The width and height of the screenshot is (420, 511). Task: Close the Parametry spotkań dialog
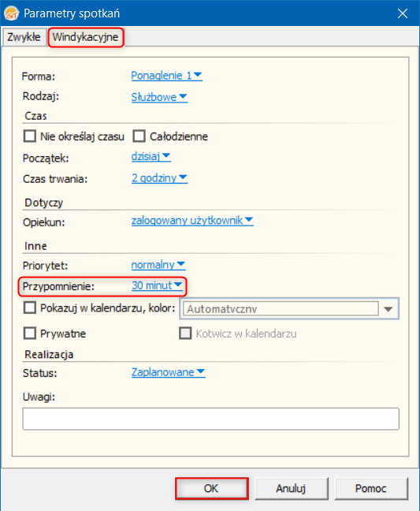pyautogui.click(x=403, y=13)
